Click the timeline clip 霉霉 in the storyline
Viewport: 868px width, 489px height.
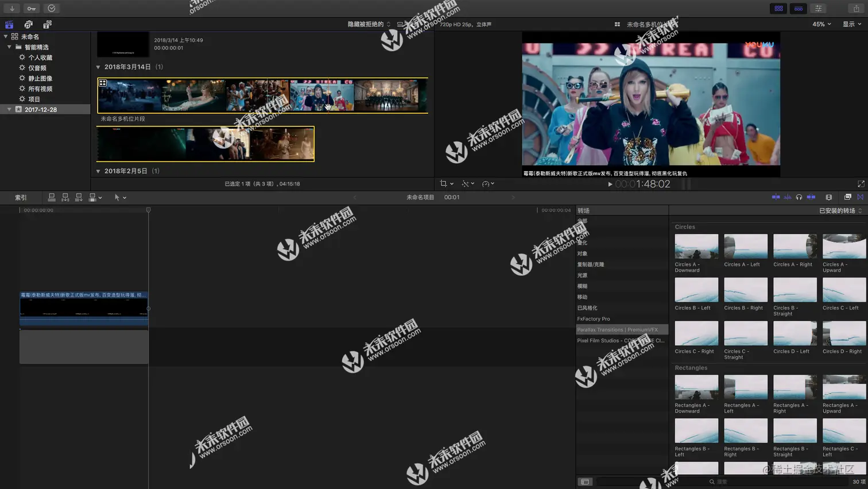pyautogui.click(x=84, y=309)
